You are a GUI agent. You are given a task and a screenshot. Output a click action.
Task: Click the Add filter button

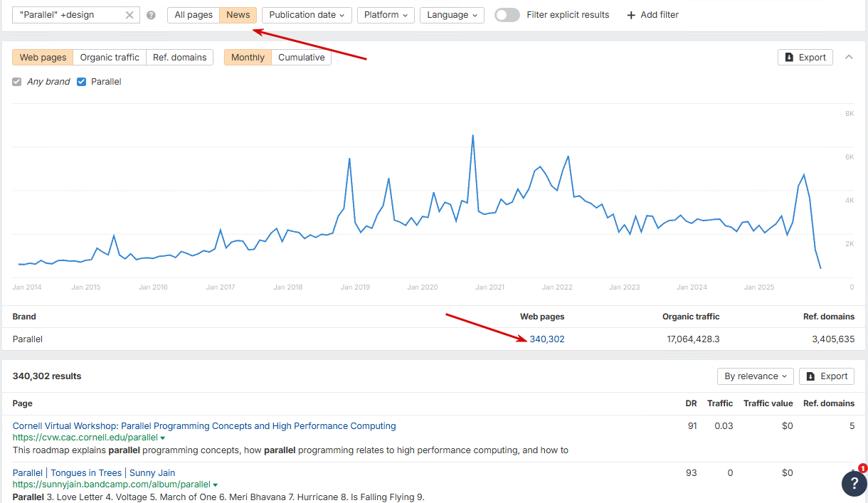point(652,15)
